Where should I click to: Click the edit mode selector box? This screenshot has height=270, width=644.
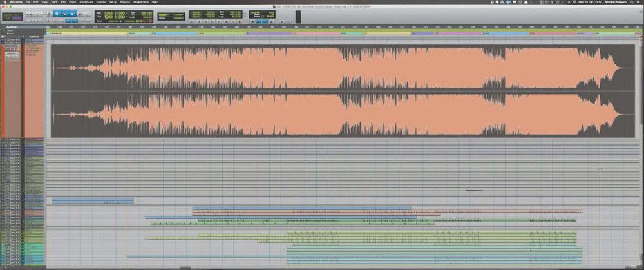[12, 17]
